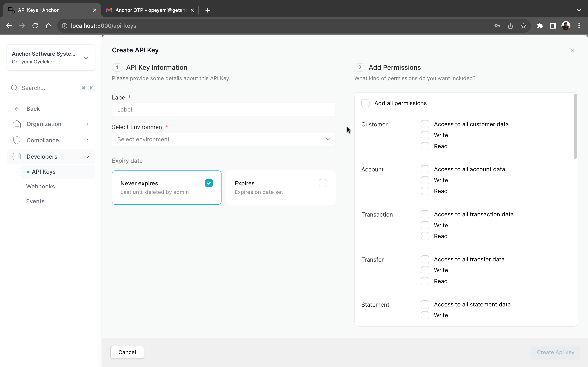588x367 pixels.
Task: Check the Add all permissions box
Action: click(x=365, y=103)
